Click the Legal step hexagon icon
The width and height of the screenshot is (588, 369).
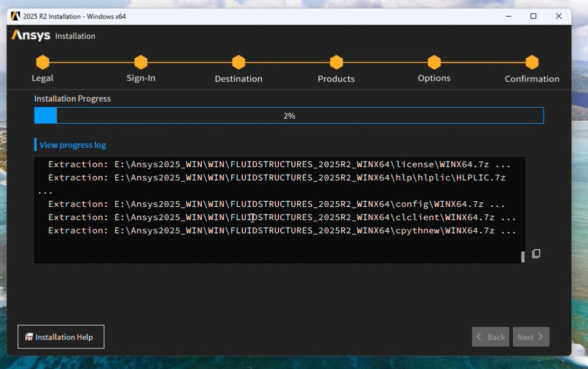[42, 62]
